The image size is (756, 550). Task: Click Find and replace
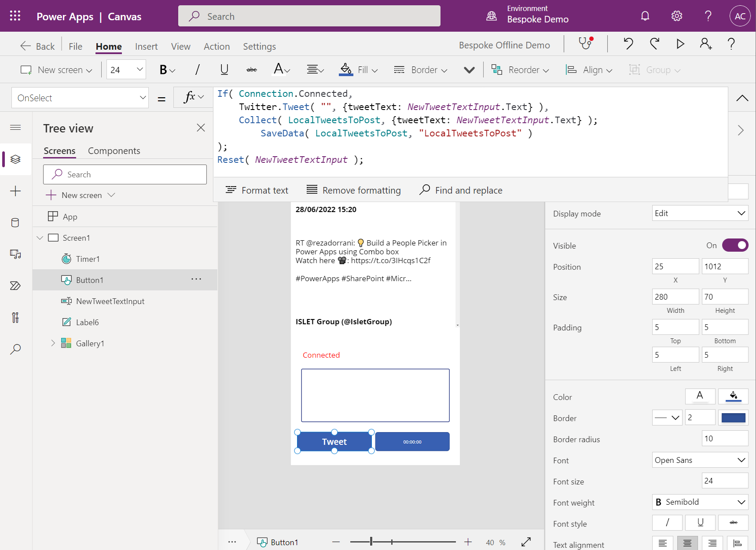[461, 190]
